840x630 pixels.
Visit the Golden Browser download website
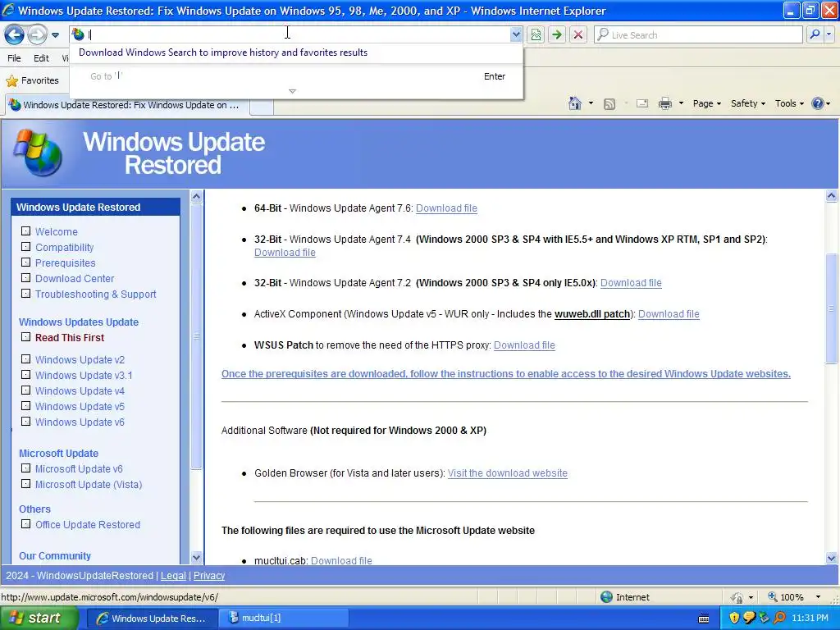(x=507, y=473)
